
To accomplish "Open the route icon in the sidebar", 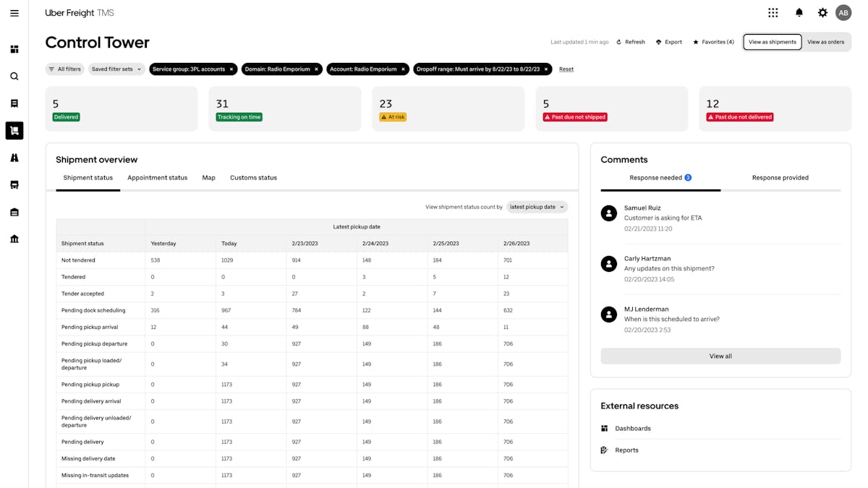I will click(x=14, y=157).
